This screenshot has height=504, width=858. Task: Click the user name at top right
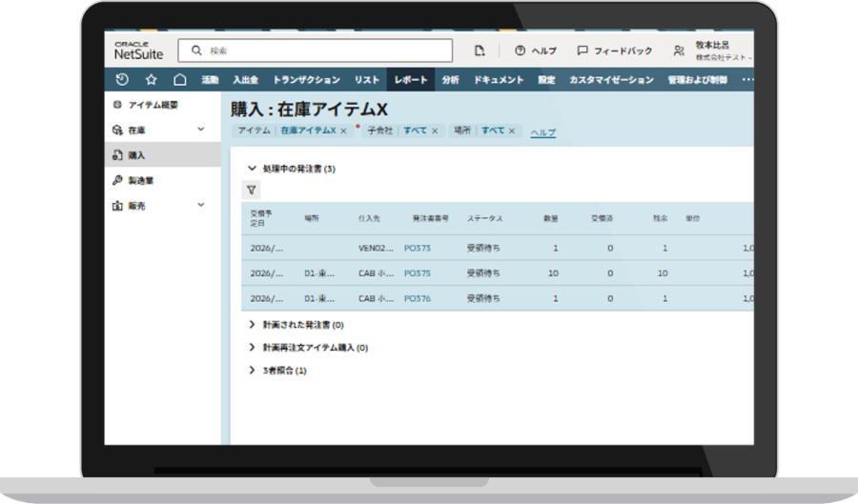coord(712,45)
